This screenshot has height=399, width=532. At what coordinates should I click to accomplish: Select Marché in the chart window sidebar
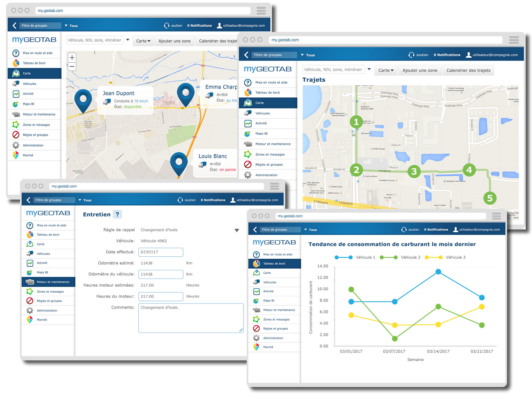pos(275,347)
